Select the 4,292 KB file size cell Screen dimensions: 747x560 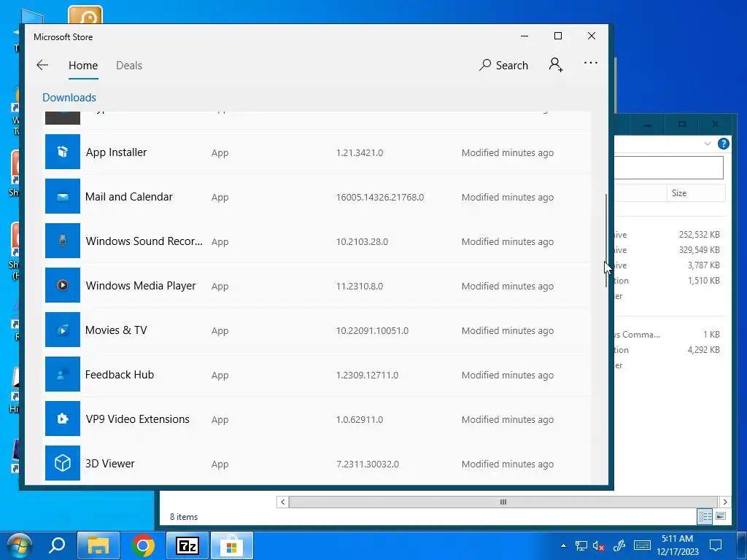tap(703, 349)
